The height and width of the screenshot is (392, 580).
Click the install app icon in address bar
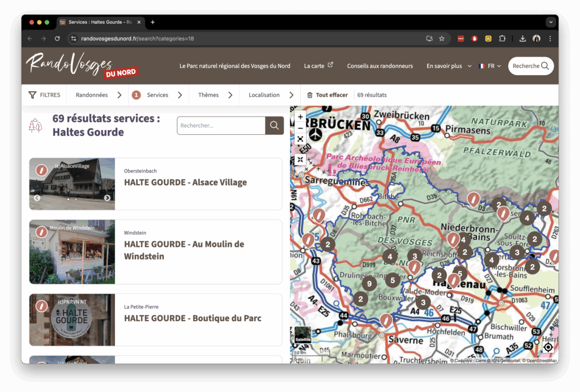click(x=429, y=39)
